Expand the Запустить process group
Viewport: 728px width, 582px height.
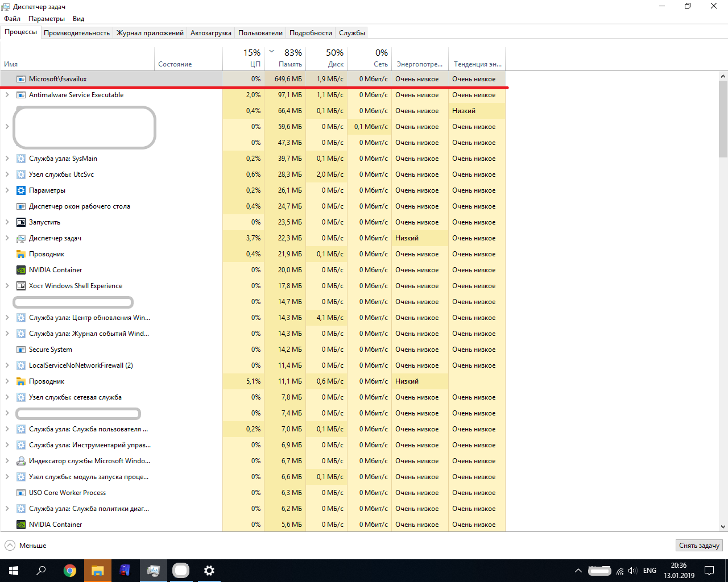[7, 222]
